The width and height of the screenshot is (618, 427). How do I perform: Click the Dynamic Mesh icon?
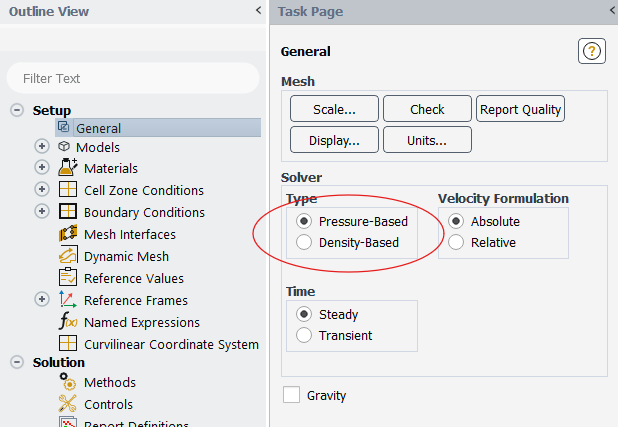(68, 256)
